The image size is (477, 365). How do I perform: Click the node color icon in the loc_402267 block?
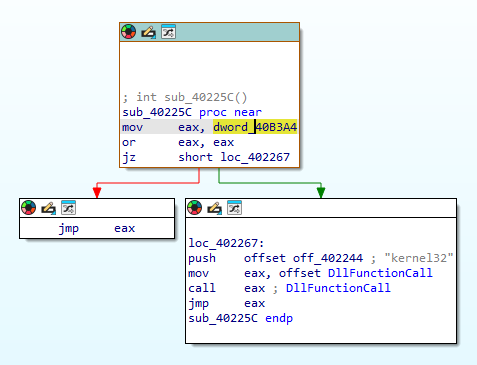[194, 208]
